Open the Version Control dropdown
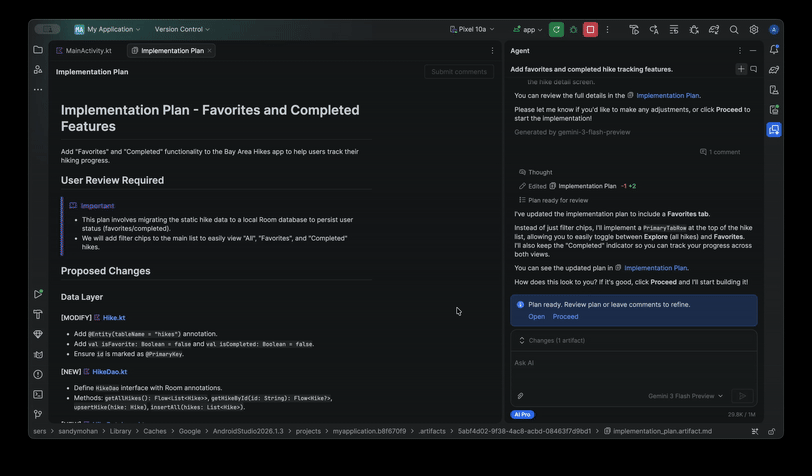The height and width of the screenshot is (476, 812). point(182,30)
